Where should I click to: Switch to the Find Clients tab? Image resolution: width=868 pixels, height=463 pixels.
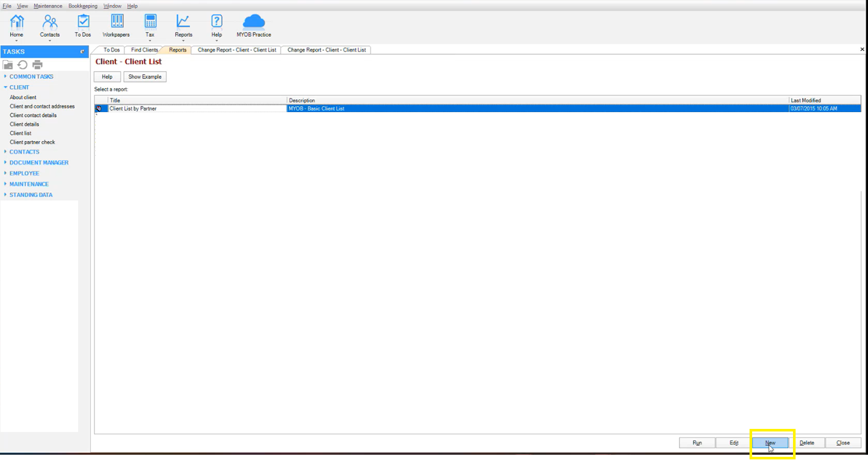coord(144,50)
